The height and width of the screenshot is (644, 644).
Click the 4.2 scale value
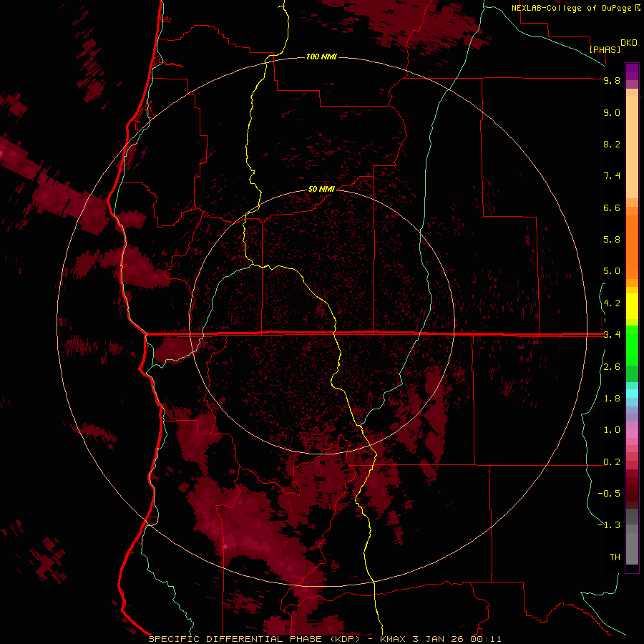tap(612, 303)
